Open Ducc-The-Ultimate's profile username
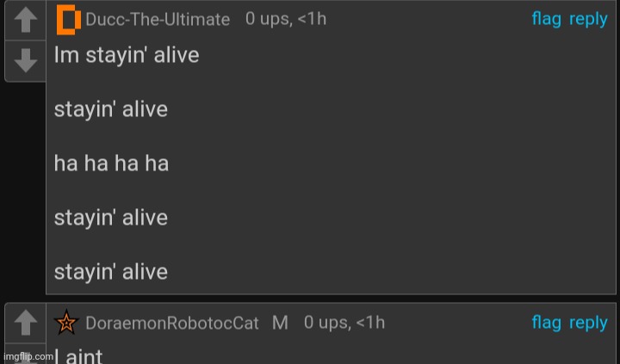 pyautogui.click(x=158, y=20)
